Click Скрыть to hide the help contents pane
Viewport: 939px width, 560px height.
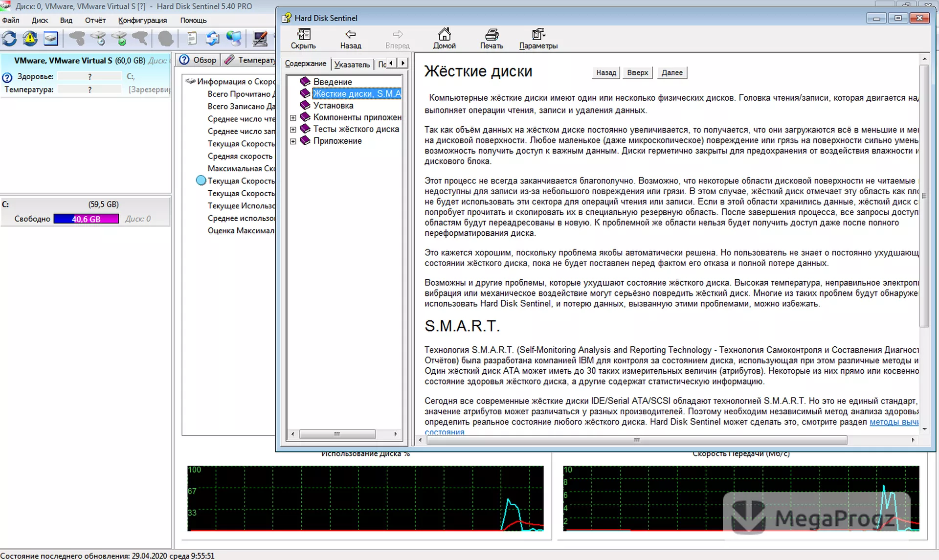(x=303, y=39)
